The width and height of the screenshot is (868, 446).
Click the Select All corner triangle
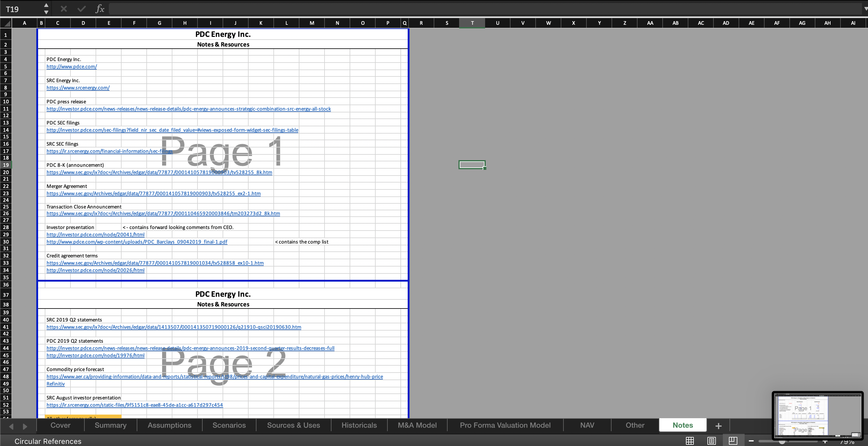pyautogui.click(x=6, y=23)
